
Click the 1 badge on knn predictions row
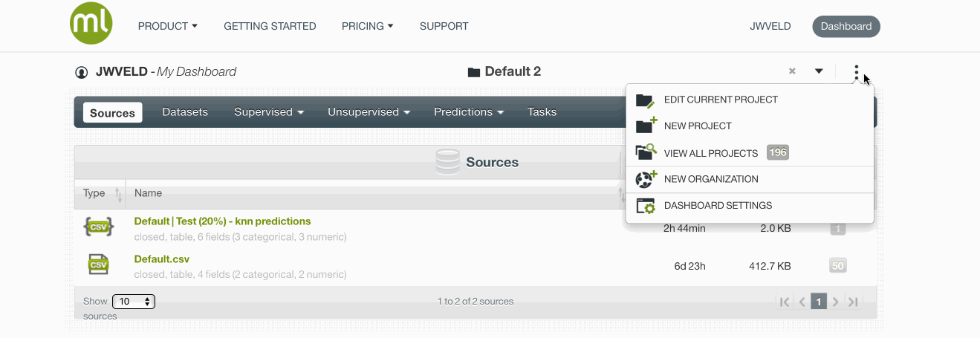pyautogui.click(x=838, y=229)
